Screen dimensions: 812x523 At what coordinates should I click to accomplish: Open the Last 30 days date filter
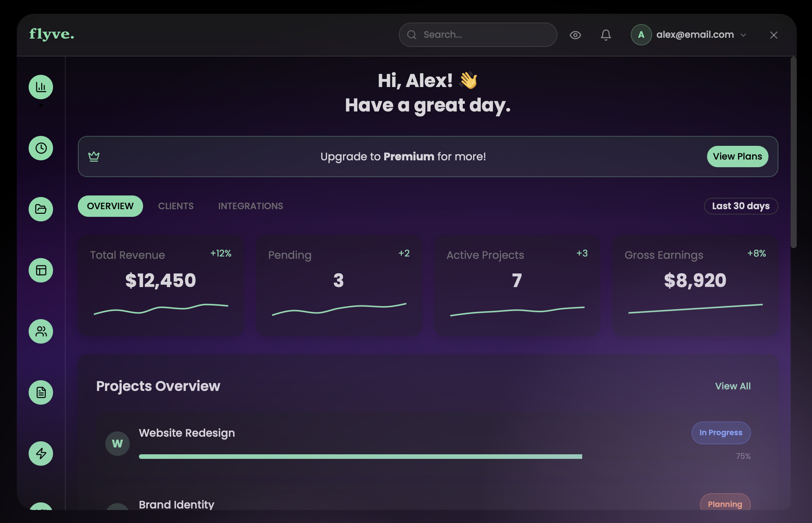[x=741, y=206]
